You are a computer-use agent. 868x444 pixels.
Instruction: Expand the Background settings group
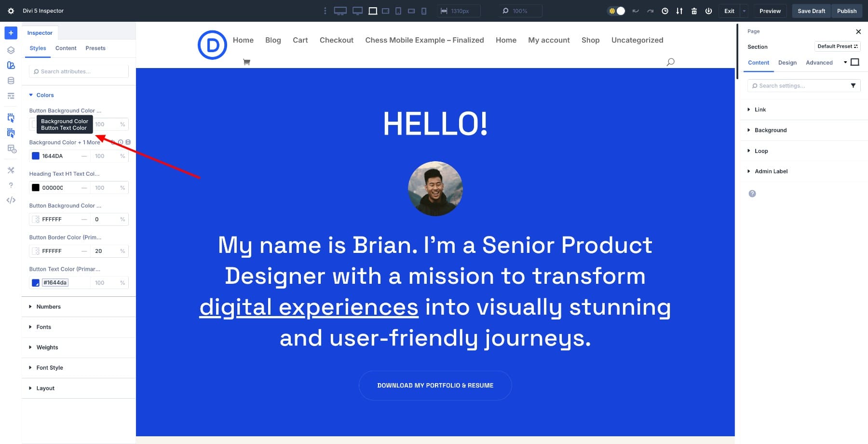pyautogui.click(x=770, y=130)
